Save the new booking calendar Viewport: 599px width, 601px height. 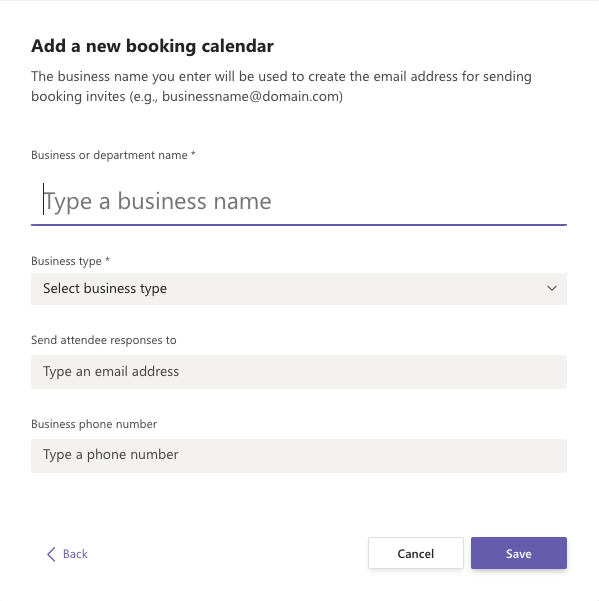coord(519,553)
